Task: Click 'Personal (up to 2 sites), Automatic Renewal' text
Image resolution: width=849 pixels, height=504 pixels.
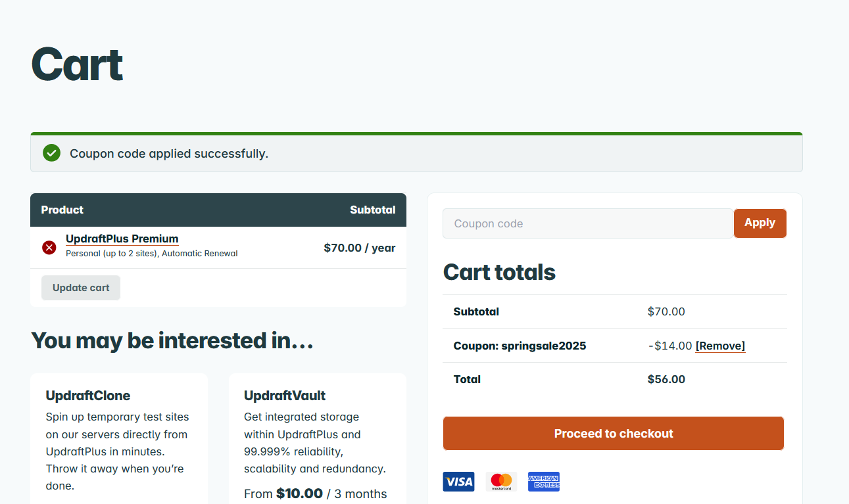Action: click(152, 254)
